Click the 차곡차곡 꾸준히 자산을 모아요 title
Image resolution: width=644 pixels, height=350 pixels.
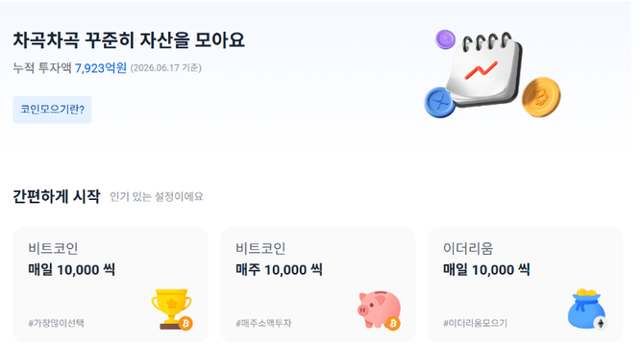click(x=129, y=40)
